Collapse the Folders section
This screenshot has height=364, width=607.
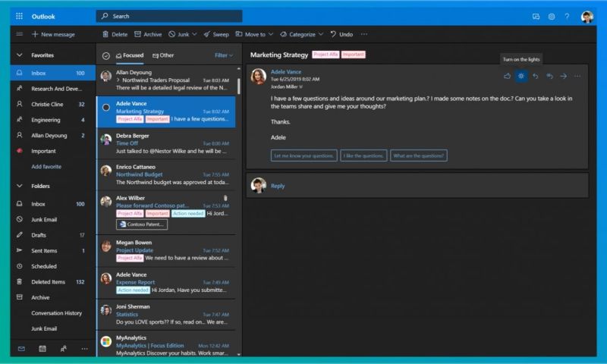20,186
